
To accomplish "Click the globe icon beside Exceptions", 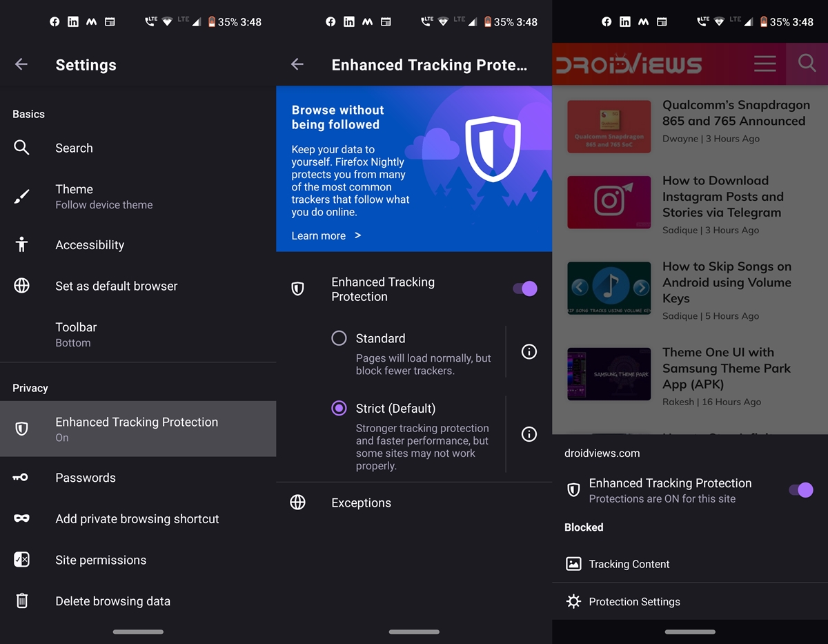I will (297, 502).
